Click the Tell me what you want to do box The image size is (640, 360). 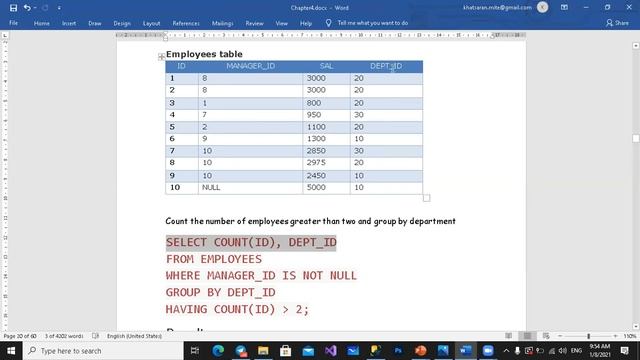click(x=367, y=23)
